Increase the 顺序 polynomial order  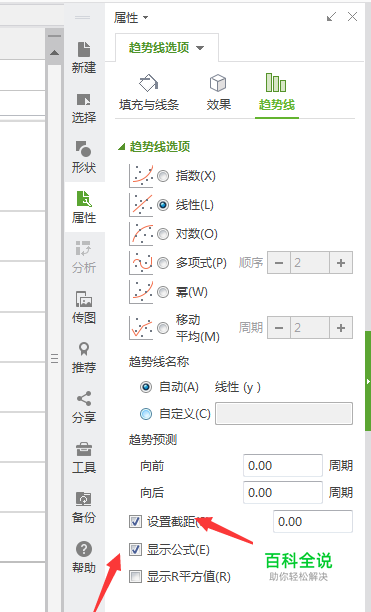341,263
